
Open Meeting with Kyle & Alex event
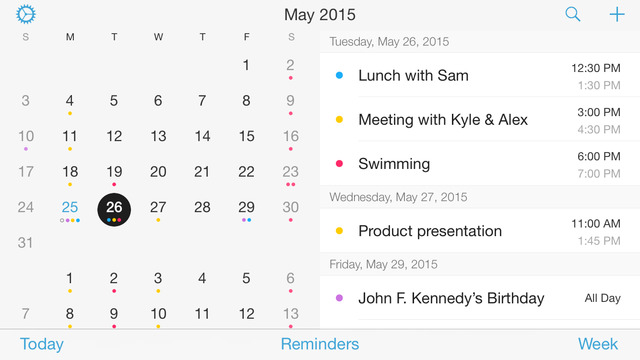point(480,120)
